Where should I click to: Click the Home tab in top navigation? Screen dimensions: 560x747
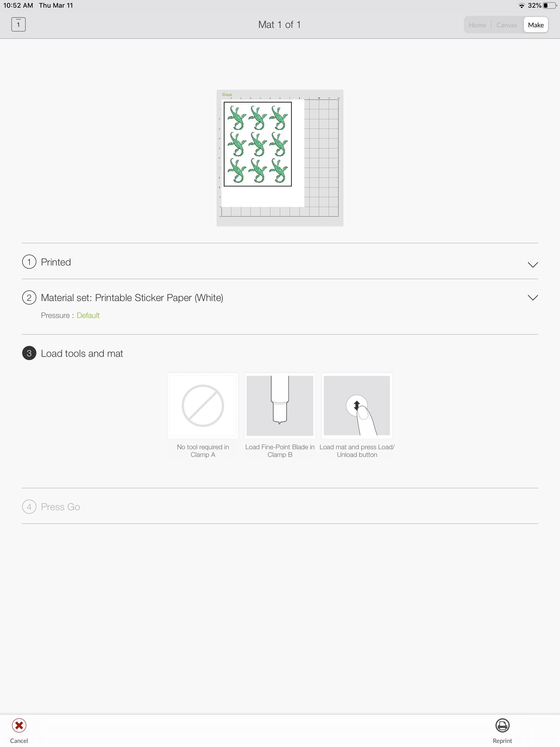[478, 25]
